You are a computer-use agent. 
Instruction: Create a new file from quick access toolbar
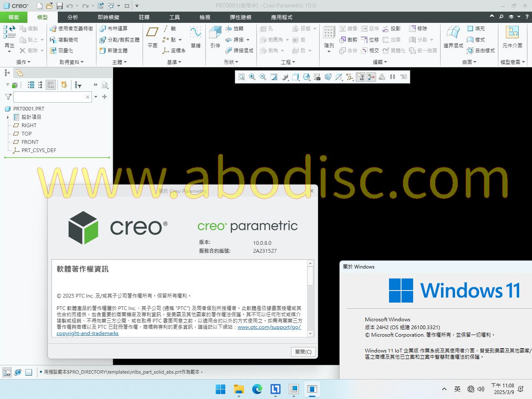[39, 6]
